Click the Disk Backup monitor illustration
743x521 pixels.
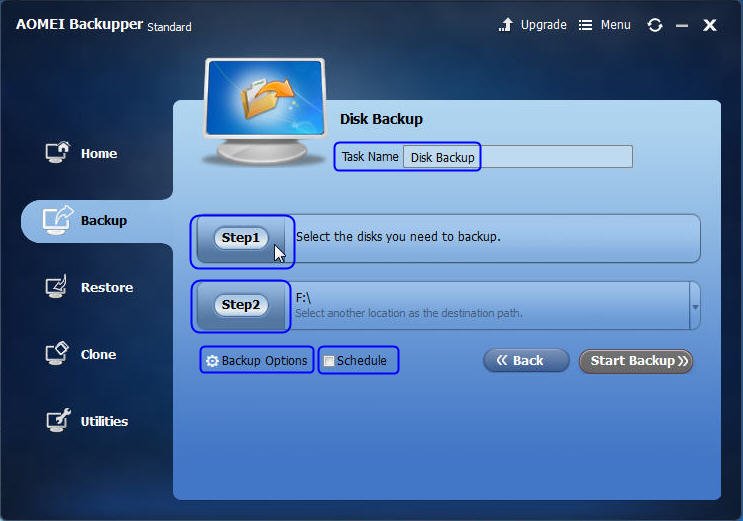265,111
